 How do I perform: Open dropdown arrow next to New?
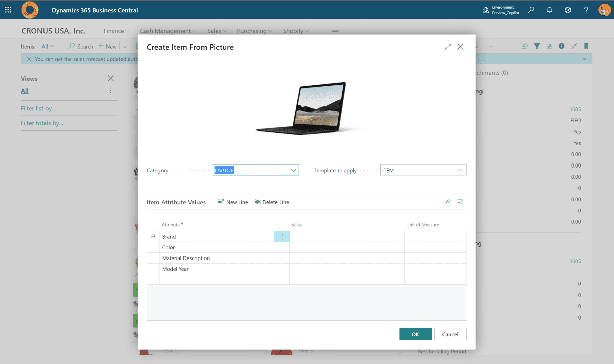click(125, 47)
